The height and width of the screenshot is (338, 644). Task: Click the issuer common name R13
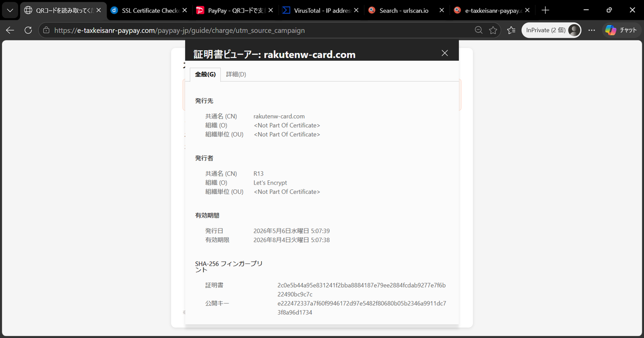[x=259, y=174]
